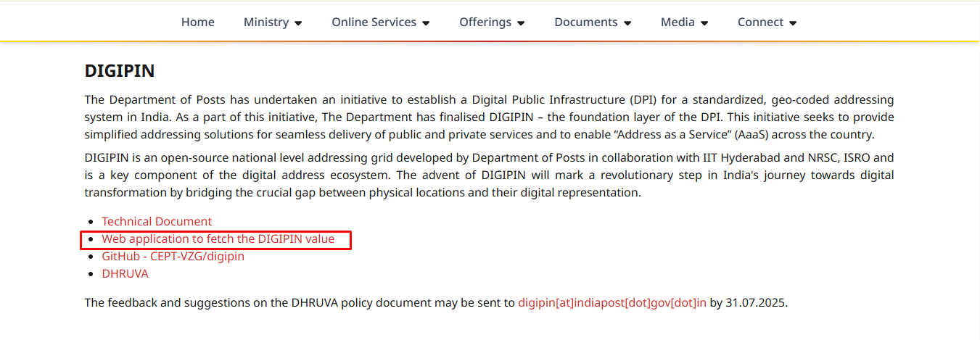The image size is (980, 340).
Task: Expand the Ministry dropdown arrow
Action: point(298,23)
